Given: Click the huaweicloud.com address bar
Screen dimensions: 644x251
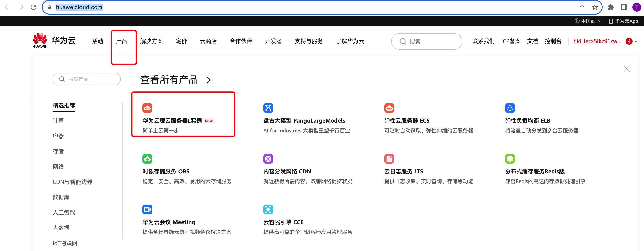Looking at the screenshot, I should pos(322,7).
